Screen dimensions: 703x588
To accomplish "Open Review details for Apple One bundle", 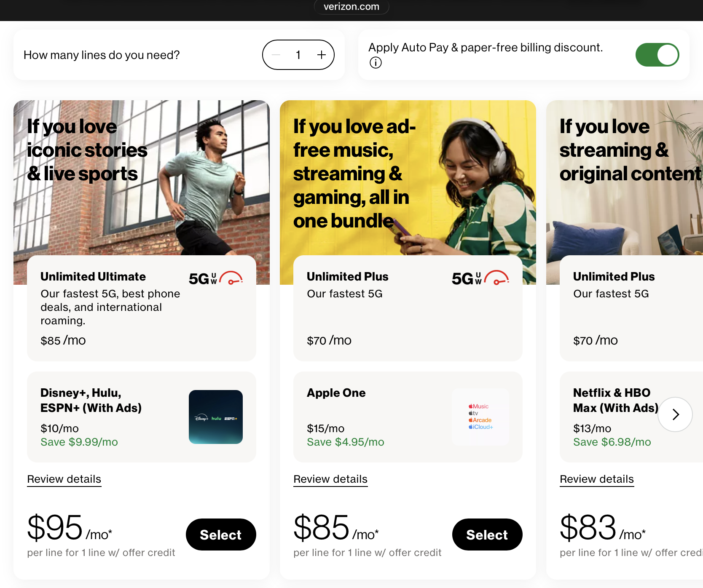I will click(x=330, y=479).
